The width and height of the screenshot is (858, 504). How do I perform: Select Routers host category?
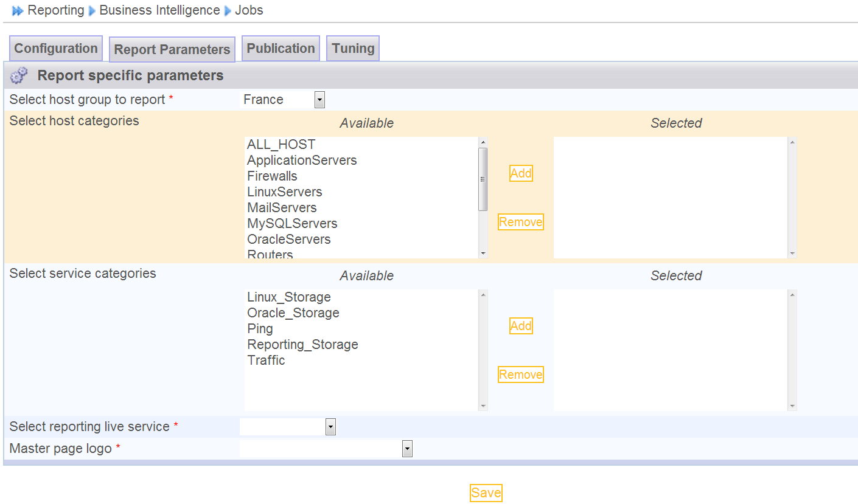(x=361, y=254)
